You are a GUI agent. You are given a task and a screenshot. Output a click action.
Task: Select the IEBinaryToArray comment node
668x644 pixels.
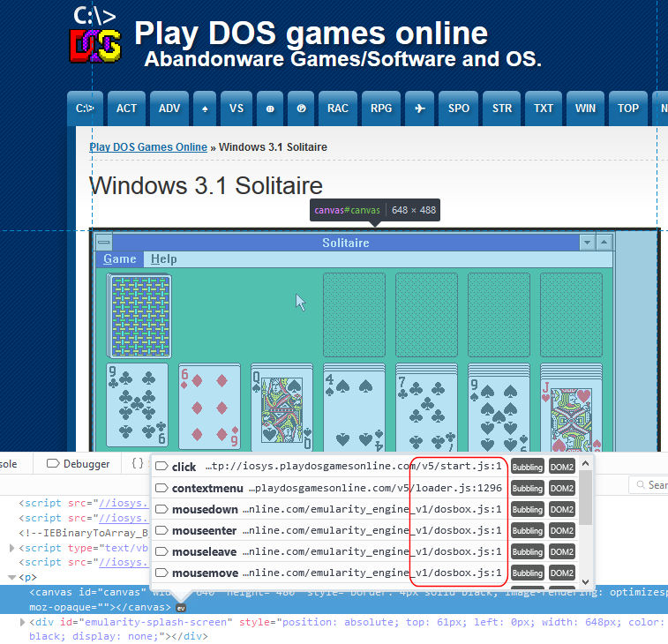point(84,533)
